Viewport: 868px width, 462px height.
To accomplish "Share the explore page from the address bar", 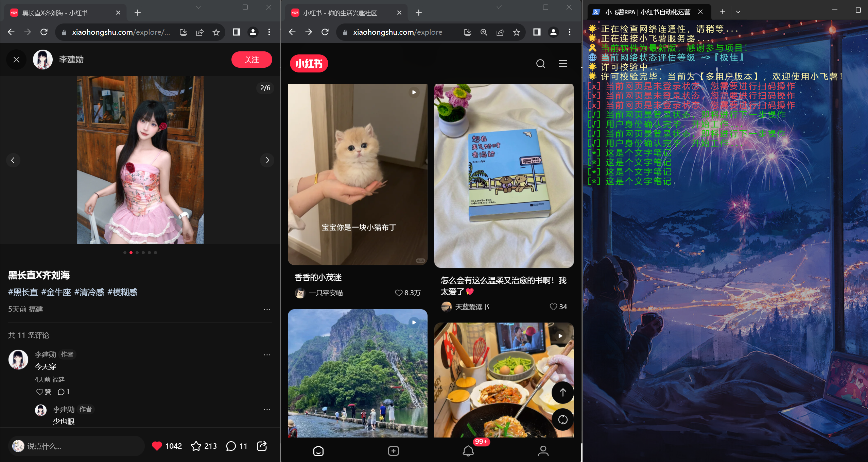I will coord(500,32).
